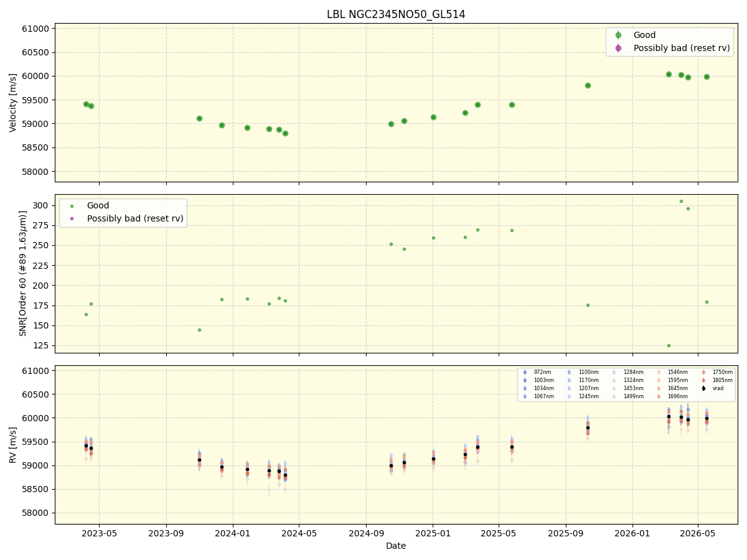
Task: Click the vrad legend entry
Action: tap(718, 388)
